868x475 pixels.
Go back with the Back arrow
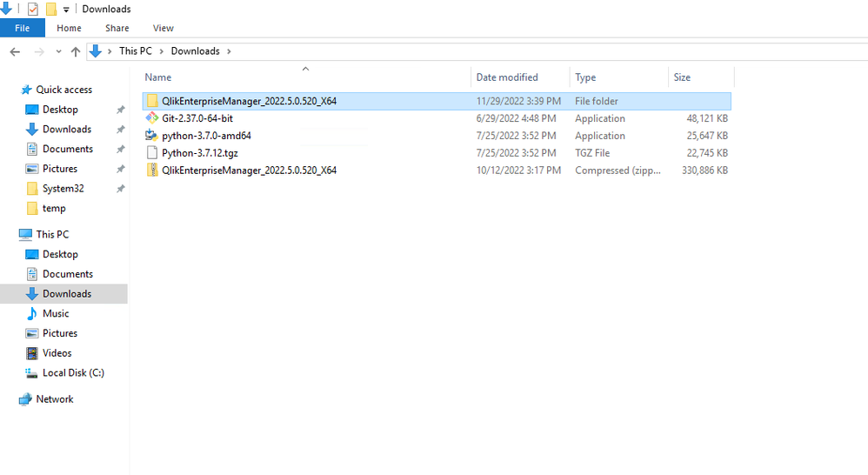15,51
